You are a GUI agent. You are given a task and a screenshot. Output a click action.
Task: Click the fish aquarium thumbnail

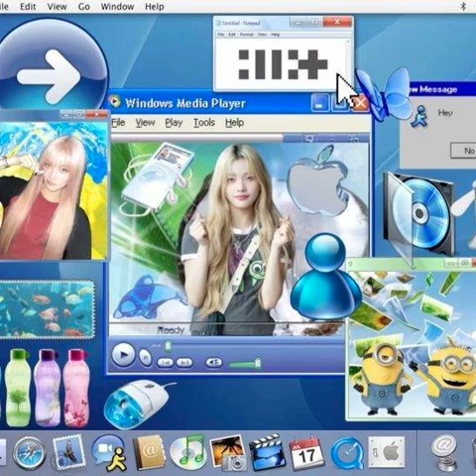tap(47, 308)
